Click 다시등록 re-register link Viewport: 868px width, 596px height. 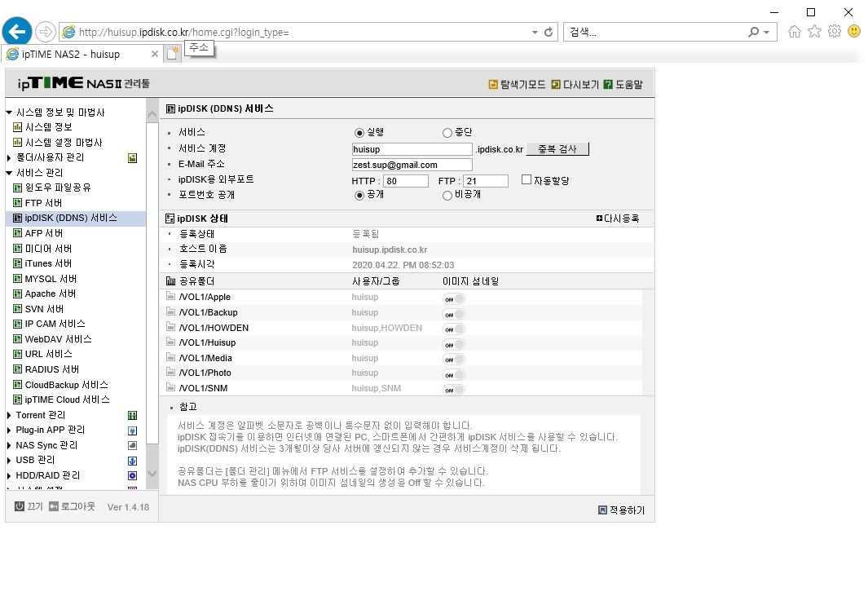tap(618, 219)
